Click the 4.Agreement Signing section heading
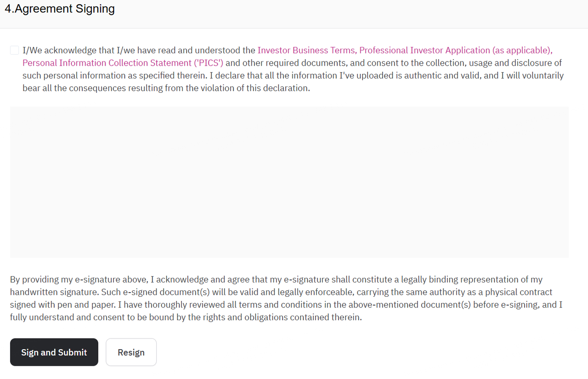588x379 pixels. pos(60,9)
